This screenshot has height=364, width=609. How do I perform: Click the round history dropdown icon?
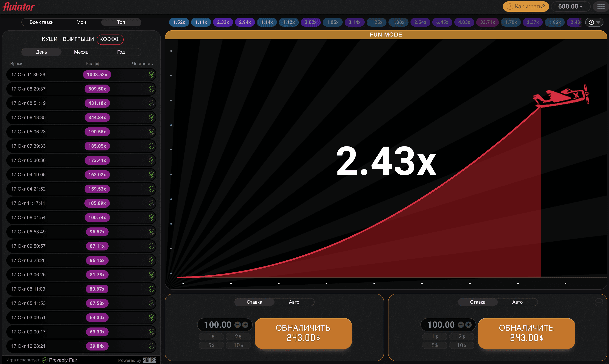594,22
